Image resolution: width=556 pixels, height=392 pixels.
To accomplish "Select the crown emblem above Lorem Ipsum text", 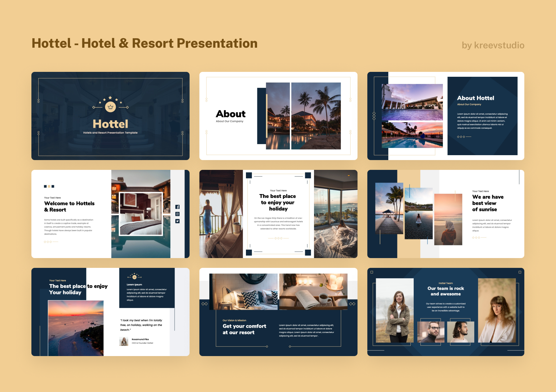I will (x=134, y=277).
